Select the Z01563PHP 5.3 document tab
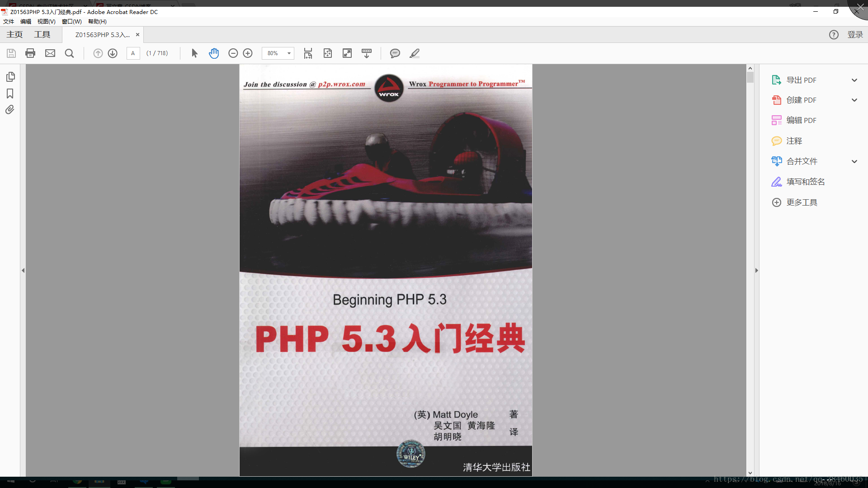Screen dimensions: 868x488 coord(102,35)
